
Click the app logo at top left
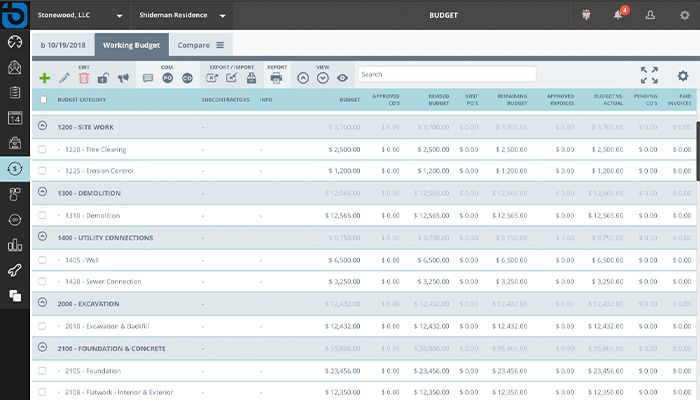[x=15, y=15]
